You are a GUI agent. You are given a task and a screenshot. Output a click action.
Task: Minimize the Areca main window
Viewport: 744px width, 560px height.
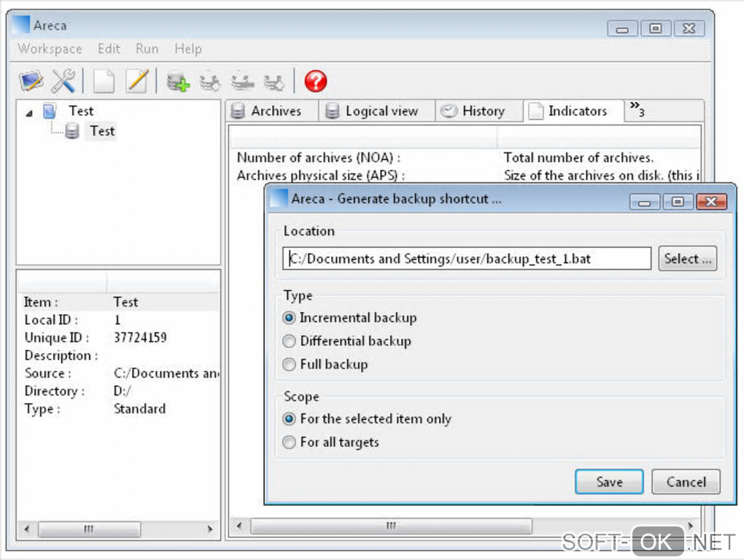[x=622, y=28]
